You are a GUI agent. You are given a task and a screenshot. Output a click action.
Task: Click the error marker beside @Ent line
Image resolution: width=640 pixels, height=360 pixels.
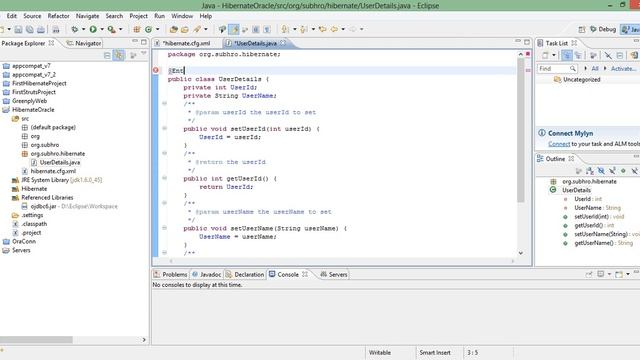(156, 70)
